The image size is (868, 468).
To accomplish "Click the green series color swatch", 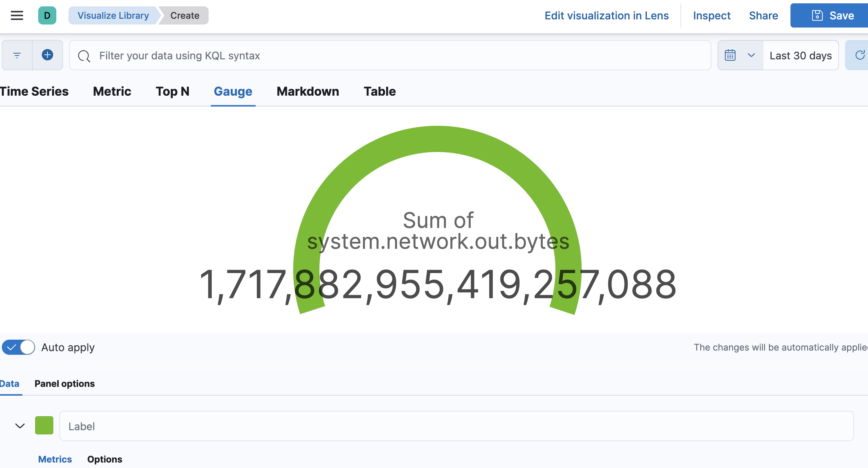I will [x=44, y=425].
